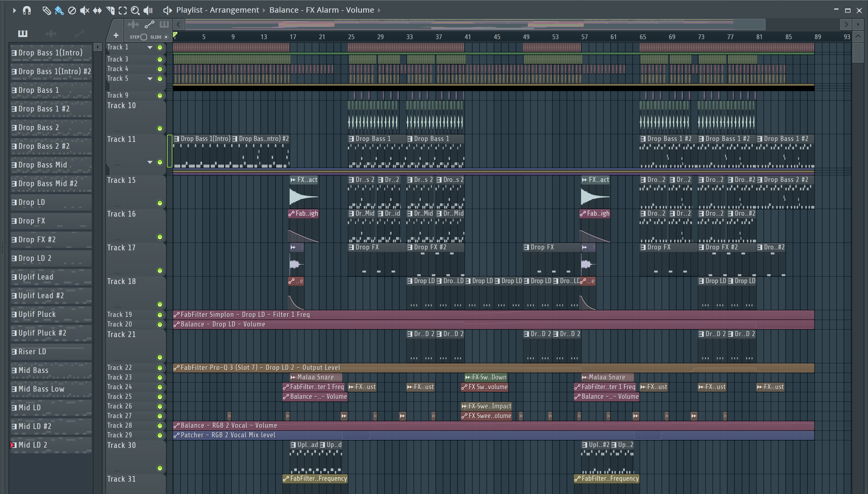Click the small button atop the picker scrollbar
Screen dimensions: 868x494
(97, 47)
